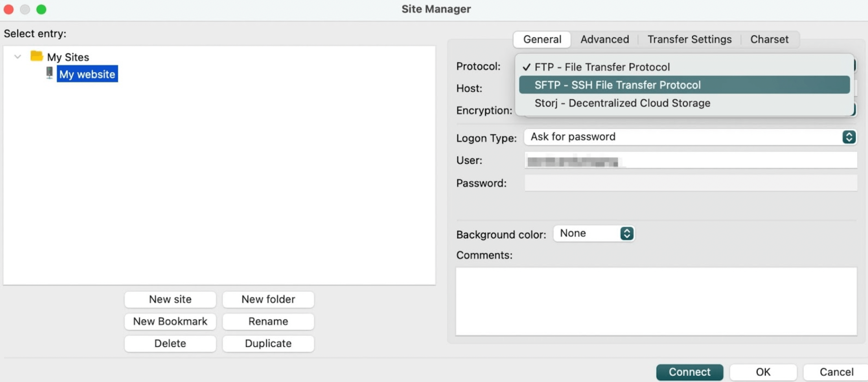Collapse the My Sites tree entry
This screenshot has height=382, width=868.
pyautogui.click(x=17, y=56)
